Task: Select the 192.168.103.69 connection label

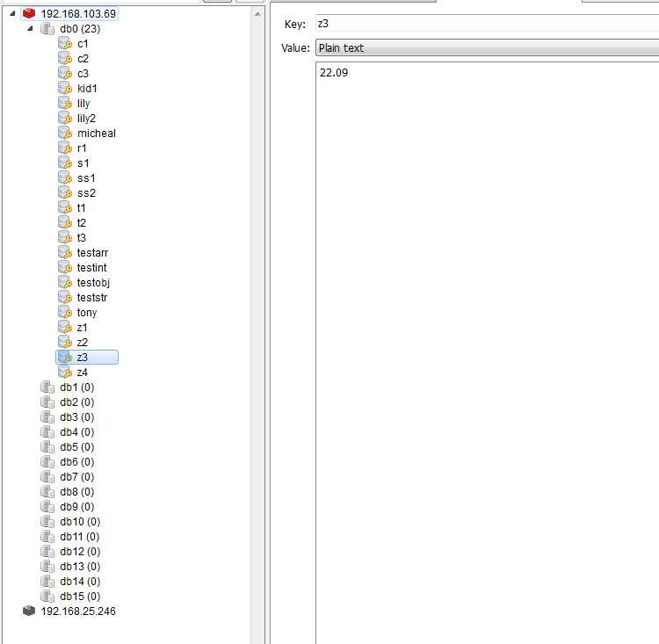Action: coord(78,13)
